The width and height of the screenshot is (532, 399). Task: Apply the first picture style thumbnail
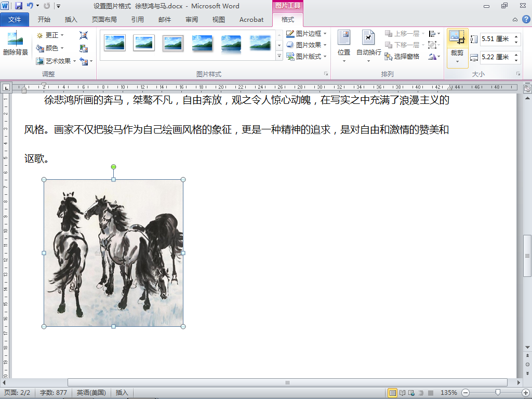[x=115, y=43]
